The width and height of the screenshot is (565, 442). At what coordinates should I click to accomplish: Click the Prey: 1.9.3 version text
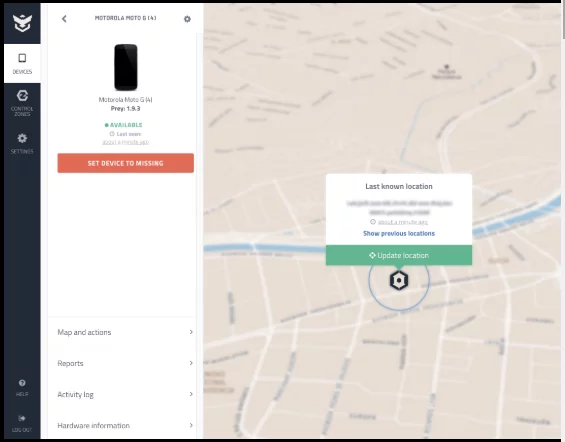[x=125, y=108]
